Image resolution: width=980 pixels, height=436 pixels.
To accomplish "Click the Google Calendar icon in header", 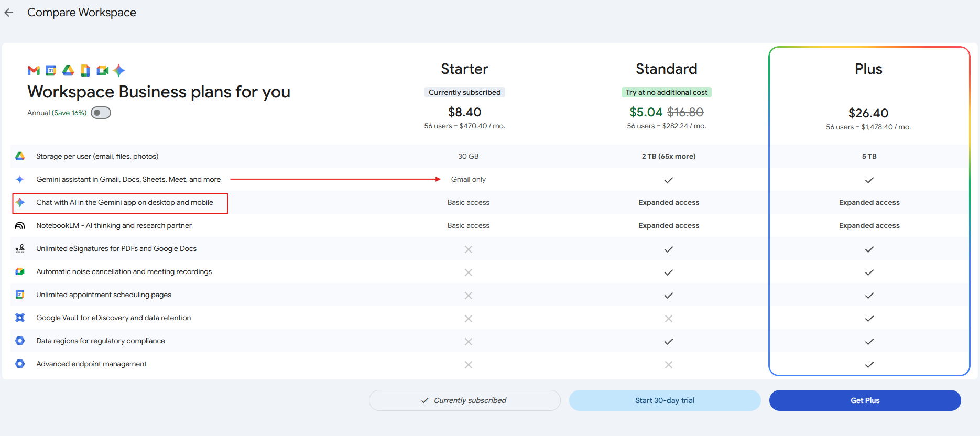I will click(51, 70).
